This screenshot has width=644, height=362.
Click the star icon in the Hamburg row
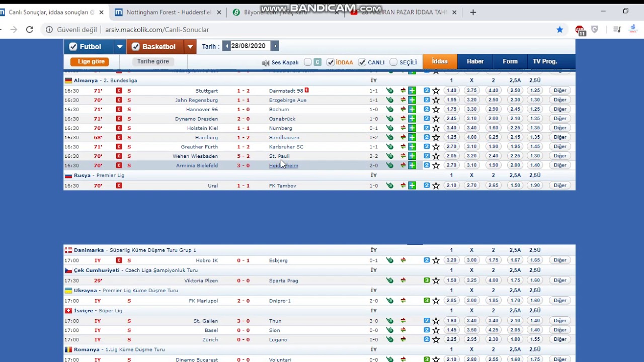[436, 137]
